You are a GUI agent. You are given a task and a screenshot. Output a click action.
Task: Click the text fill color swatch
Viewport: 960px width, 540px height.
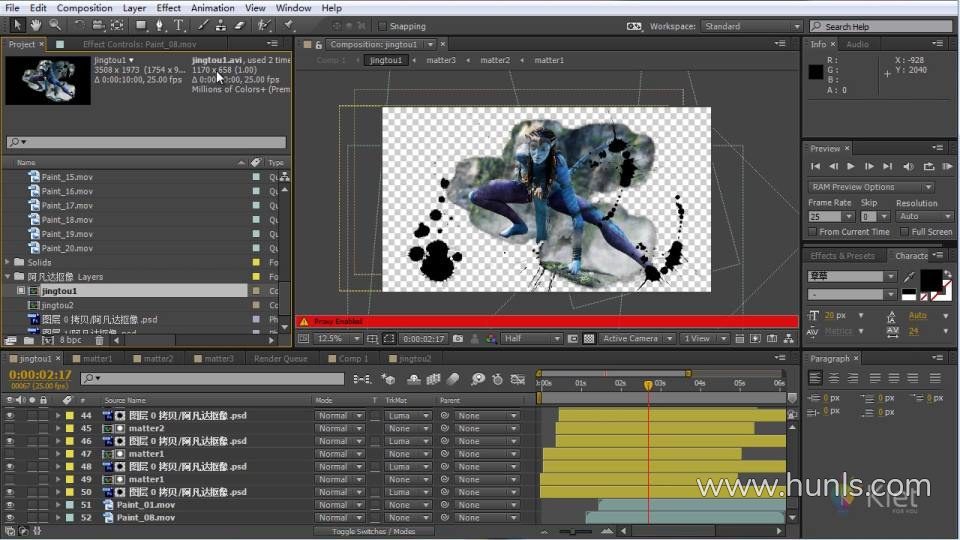point(931,280)
